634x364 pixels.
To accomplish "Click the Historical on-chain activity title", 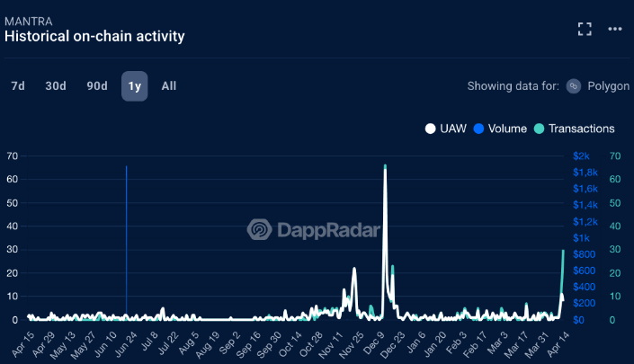I will click(94, 36).
